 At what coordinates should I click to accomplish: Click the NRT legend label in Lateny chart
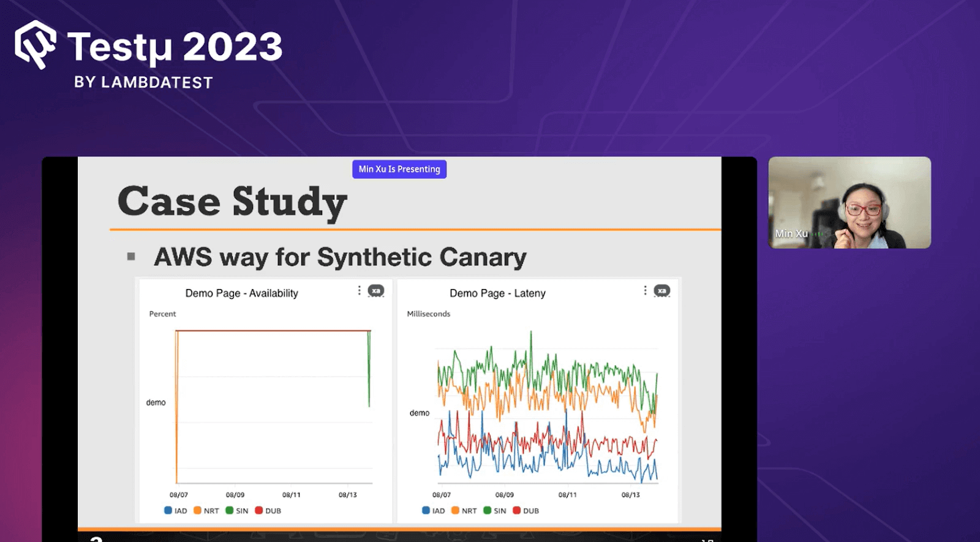coord(469,511)
